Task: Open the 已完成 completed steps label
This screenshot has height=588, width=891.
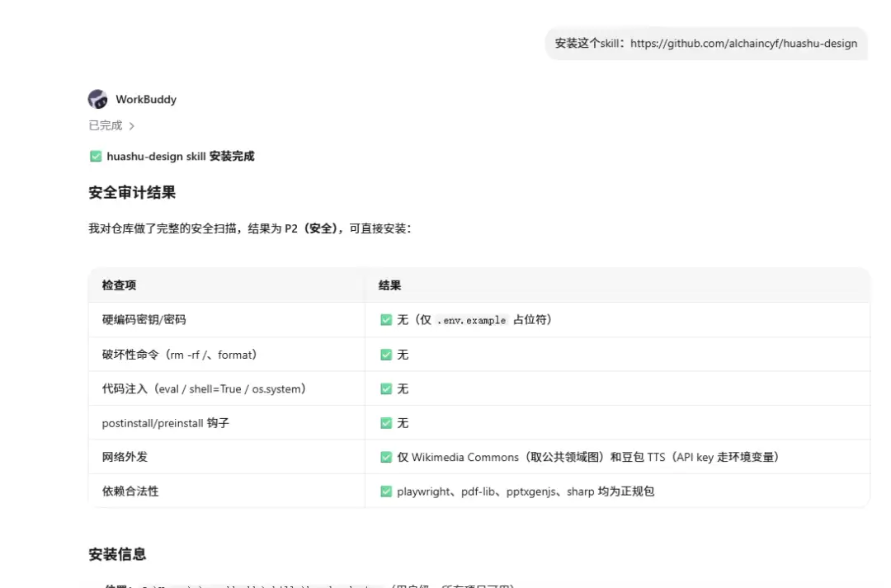Action: [106, 125]
